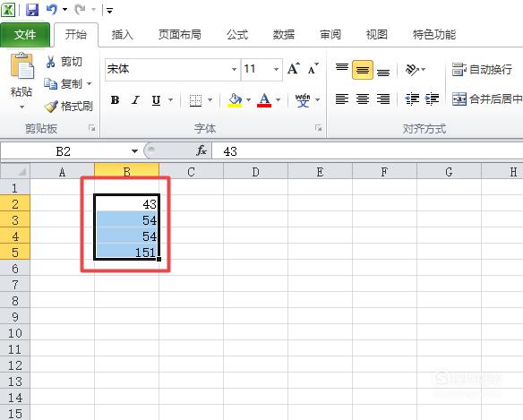Expand the Undo history dropdown arrow
Viewport: 523px width, 420px height.
[65, 10]
